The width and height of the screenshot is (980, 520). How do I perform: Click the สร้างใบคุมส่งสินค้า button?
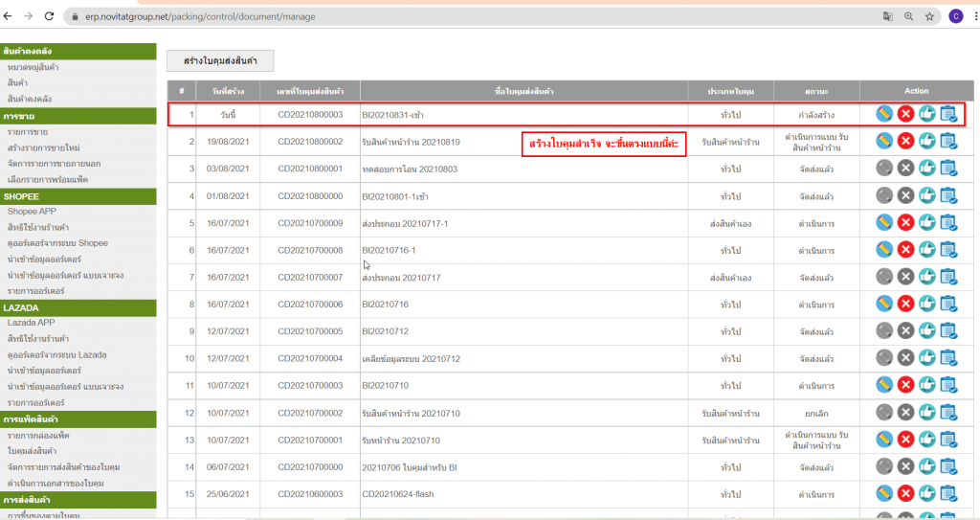point(220,60)
